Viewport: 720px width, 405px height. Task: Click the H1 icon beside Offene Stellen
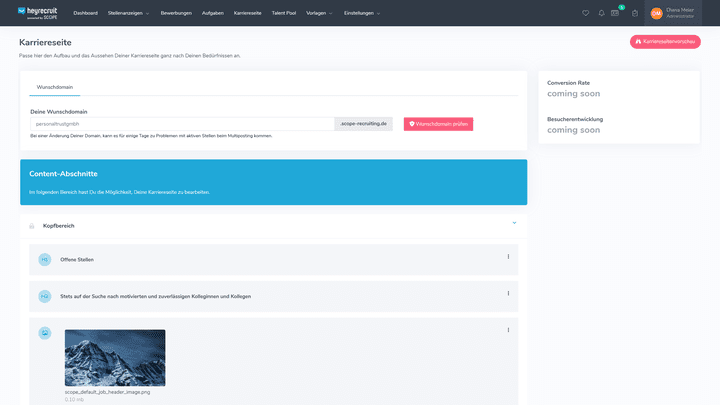(x=44, y=260)
